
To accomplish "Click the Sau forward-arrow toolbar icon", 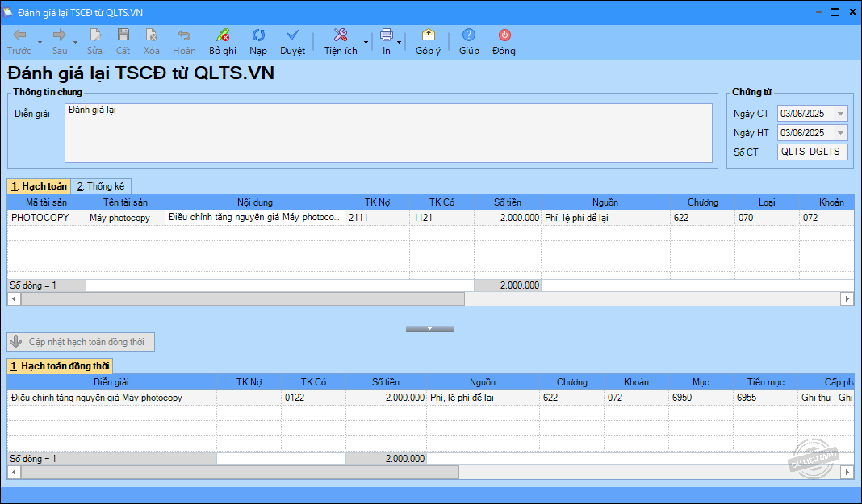I will [60, 35].
